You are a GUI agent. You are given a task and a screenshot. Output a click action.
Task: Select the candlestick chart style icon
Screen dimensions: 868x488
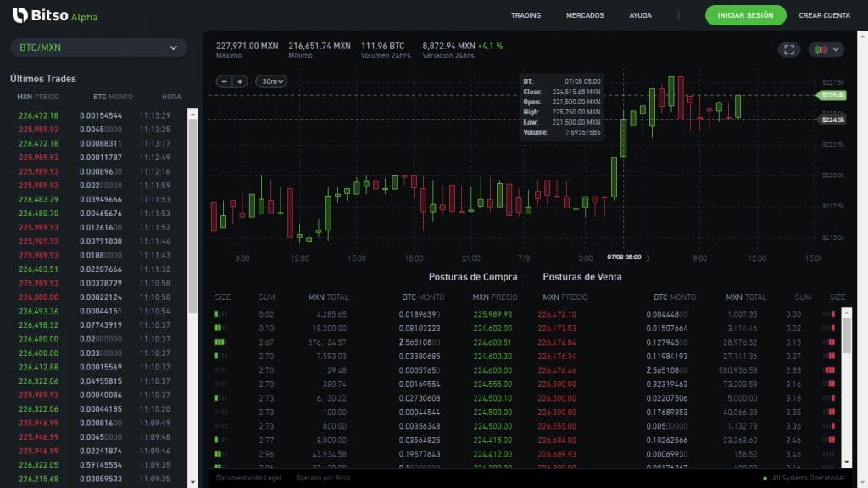[819, 49]
